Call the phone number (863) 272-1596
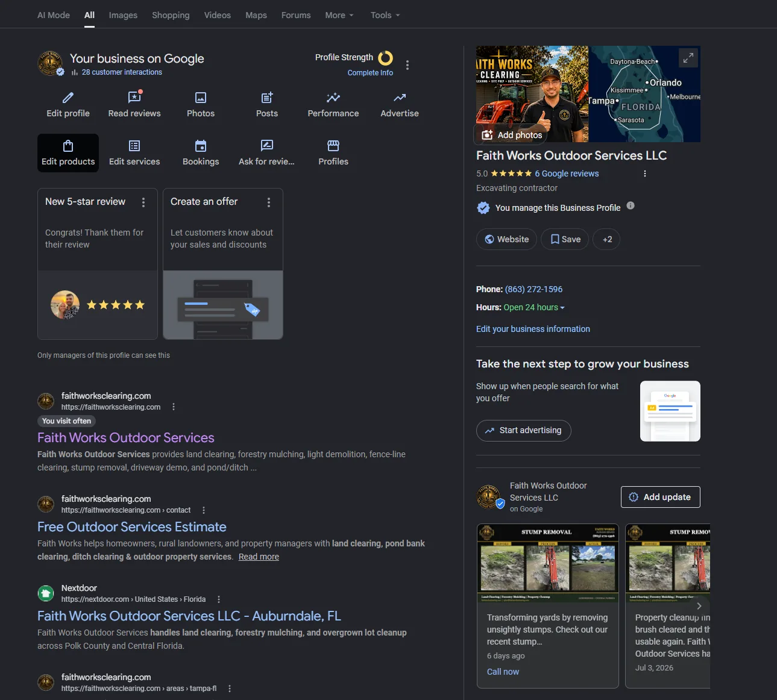This screenshot has width=777, height=700. pos(533,289)
